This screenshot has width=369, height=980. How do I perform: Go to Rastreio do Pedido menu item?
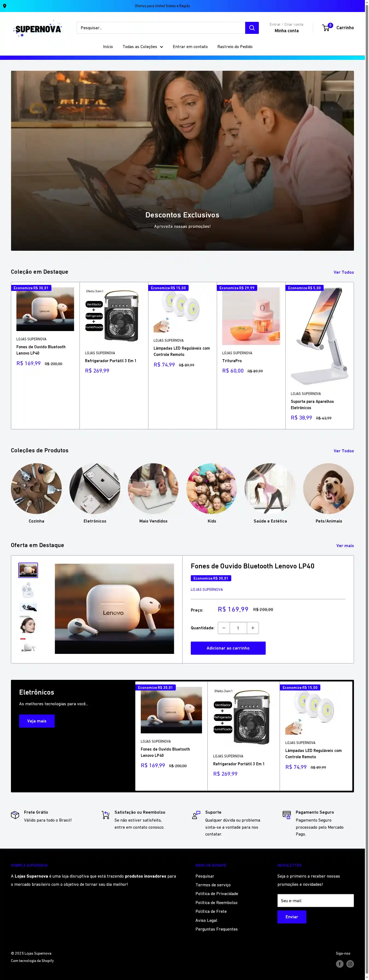click(235, 47)
